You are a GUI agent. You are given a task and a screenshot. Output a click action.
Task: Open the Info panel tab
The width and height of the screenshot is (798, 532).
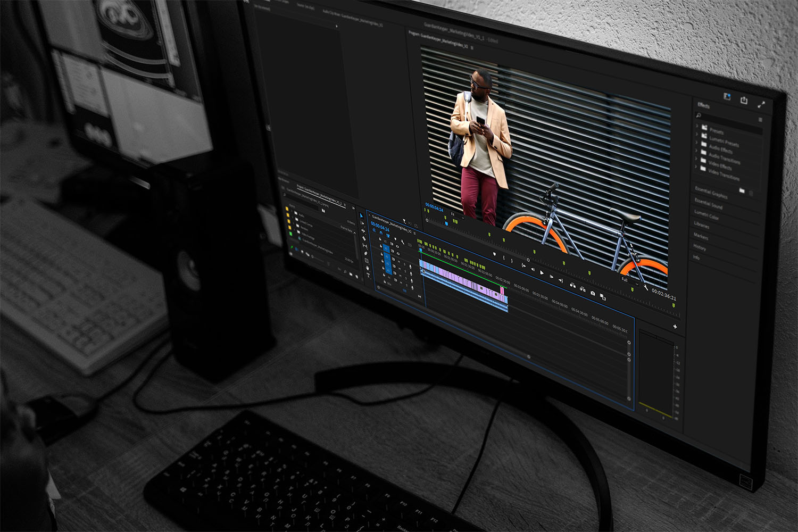tap(696, 257)
